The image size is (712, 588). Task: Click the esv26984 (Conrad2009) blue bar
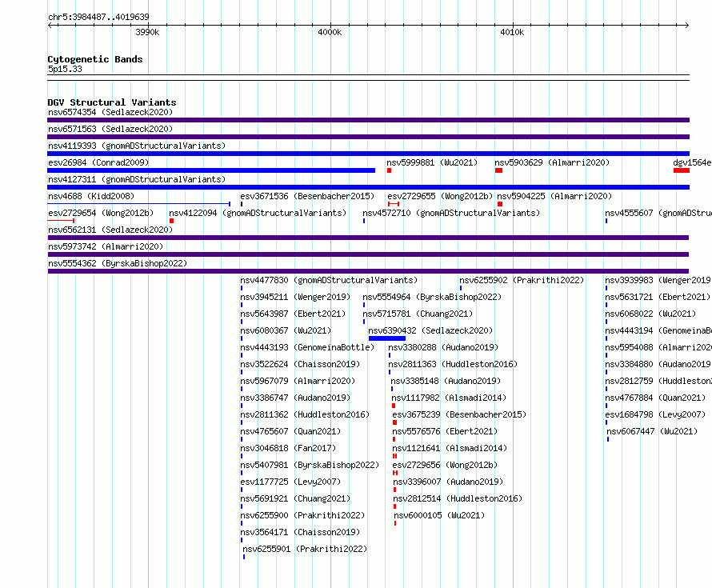click(x=211, y=170)
